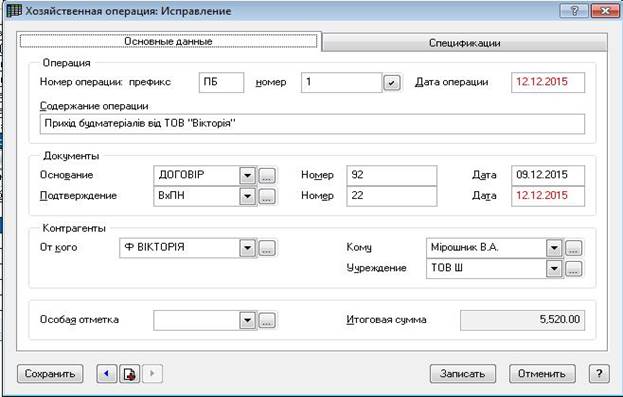
Task: Open browse ellipsis button beside Основание
Action: point(267,175)
